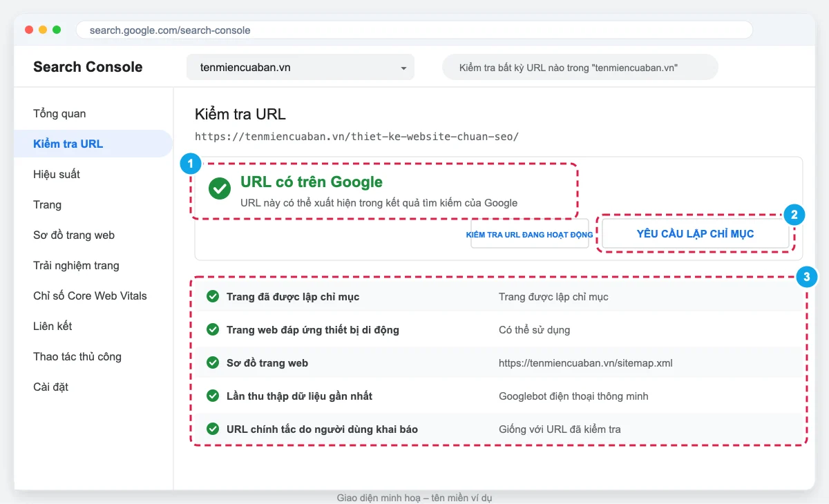Click KIỂM TRA URL ĐANG HOẠT ĐỘNG button
The height and width of the screenshot is (504, 829).
(x=530, y=235)
